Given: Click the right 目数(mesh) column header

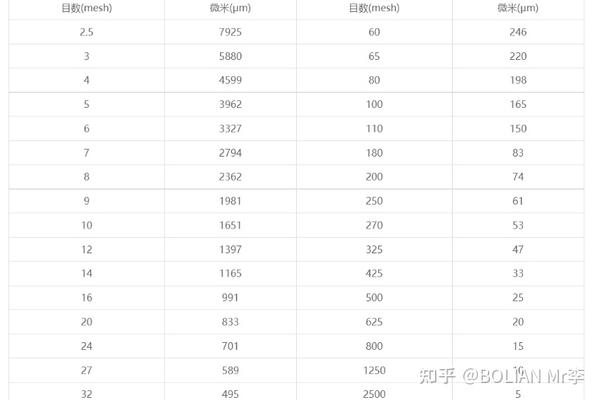Looking at the screenshot, I should click(x=374, y=8).
